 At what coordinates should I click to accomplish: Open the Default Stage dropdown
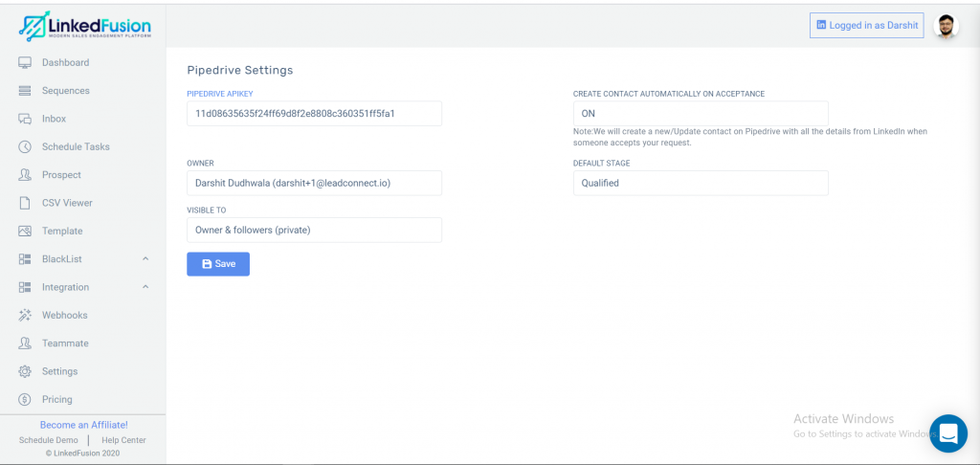(x=701, y=183)
